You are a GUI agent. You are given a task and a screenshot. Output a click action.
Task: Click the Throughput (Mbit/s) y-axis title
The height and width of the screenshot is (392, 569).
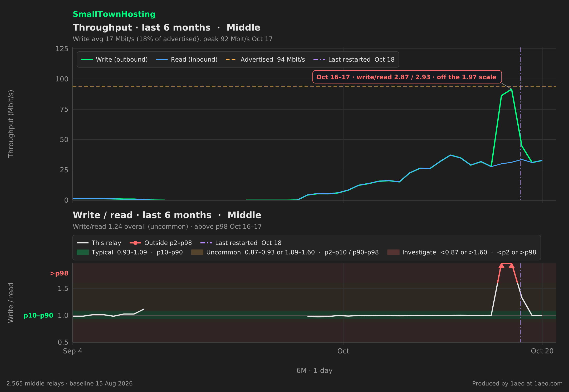(x=11, y=124)
